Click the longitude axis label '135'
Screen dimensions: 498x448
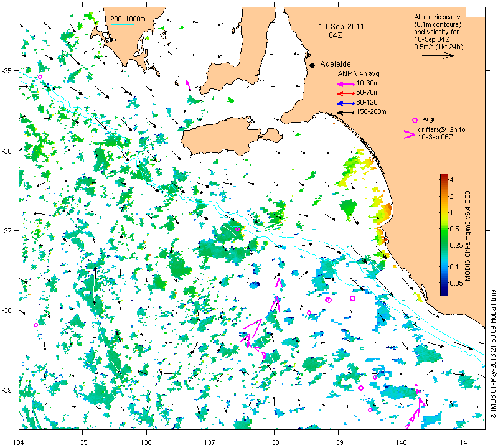coord(83,442)
